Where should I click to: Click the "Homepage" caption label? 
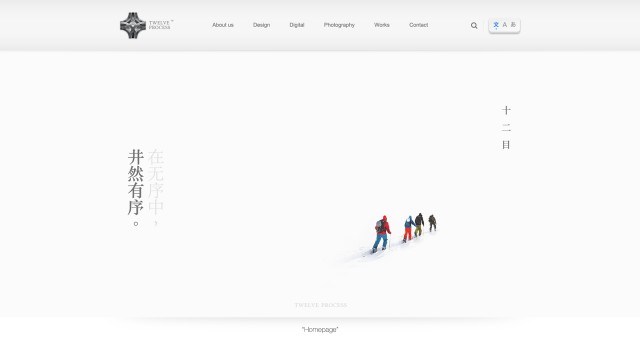(320, 329)
